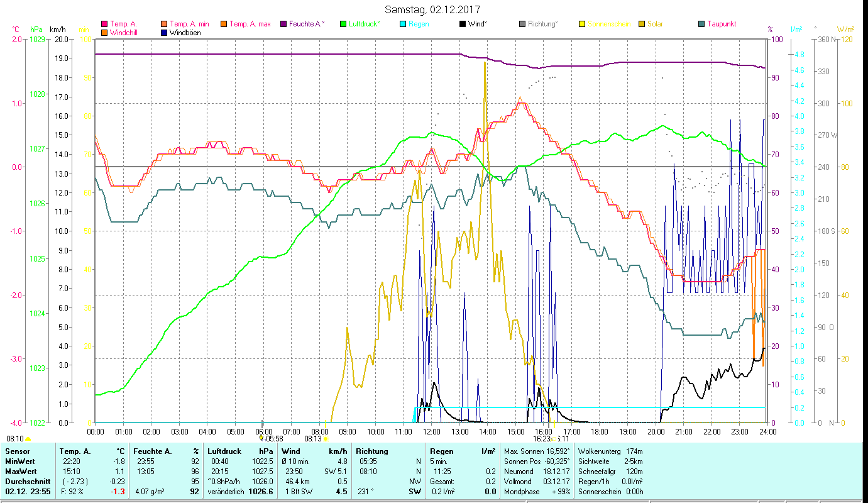Select the green Luftdruck* legend swatch
The height and width of the screenshot is (503, 868).
(343, 25)
